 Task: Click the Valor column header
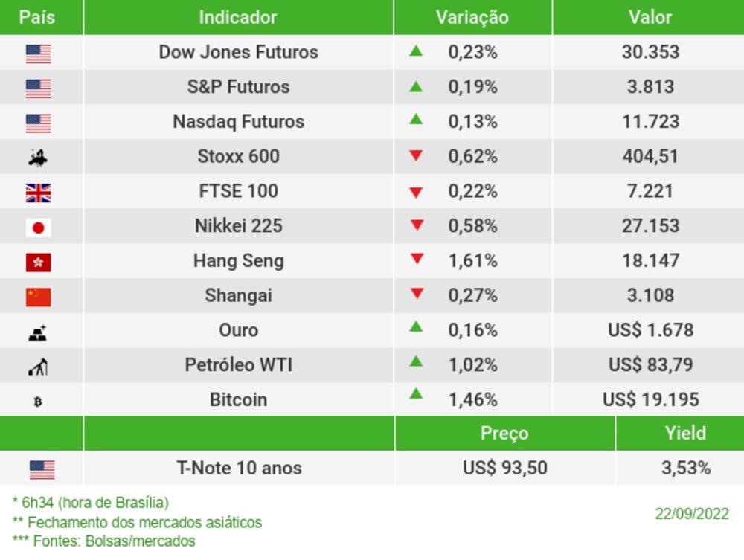[650, 17]
